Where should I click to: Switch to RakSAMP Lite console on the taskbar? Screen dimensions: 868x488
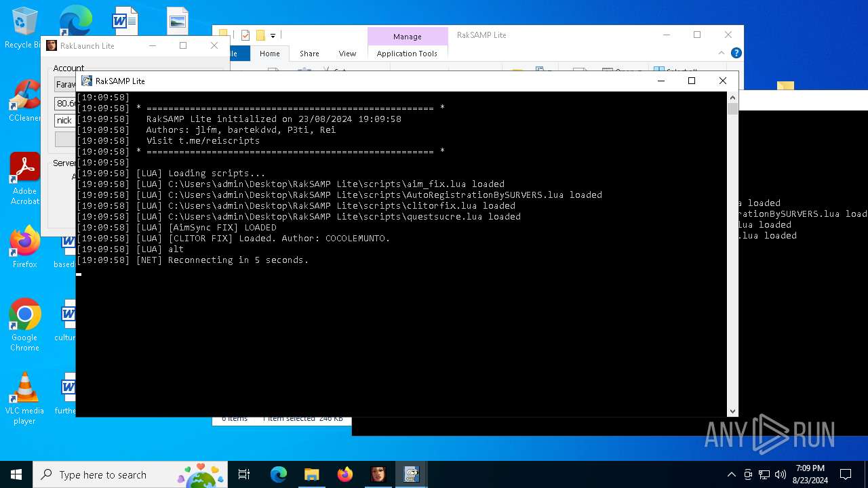pos(411,474)
